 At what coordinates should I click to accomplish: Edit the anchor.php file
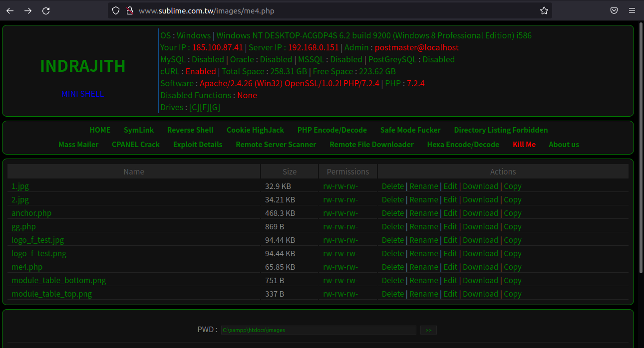[450, 213]
